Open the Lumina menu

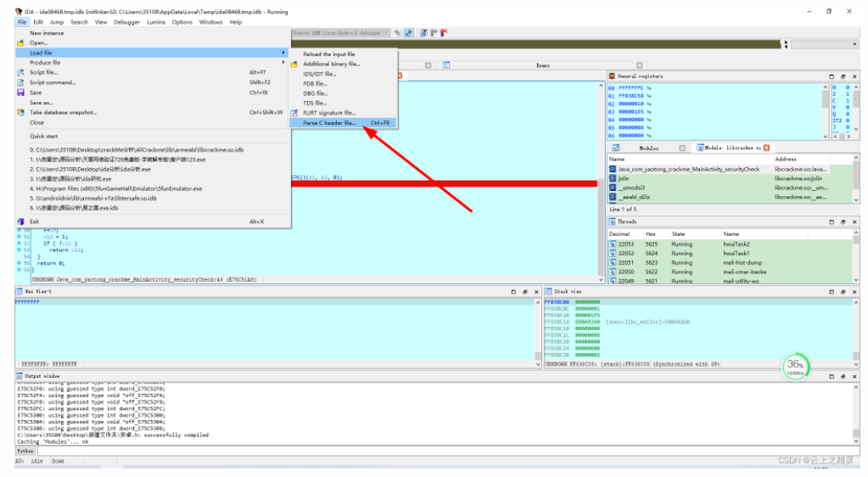pyautogui.click(x=156, y=22)
